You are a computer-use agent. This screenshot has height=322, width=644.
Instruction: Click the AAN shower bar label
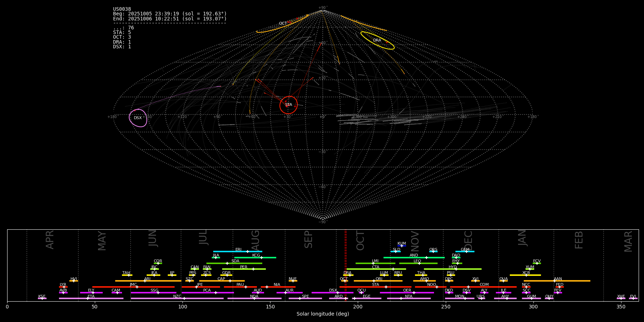(x=558, y=279)
